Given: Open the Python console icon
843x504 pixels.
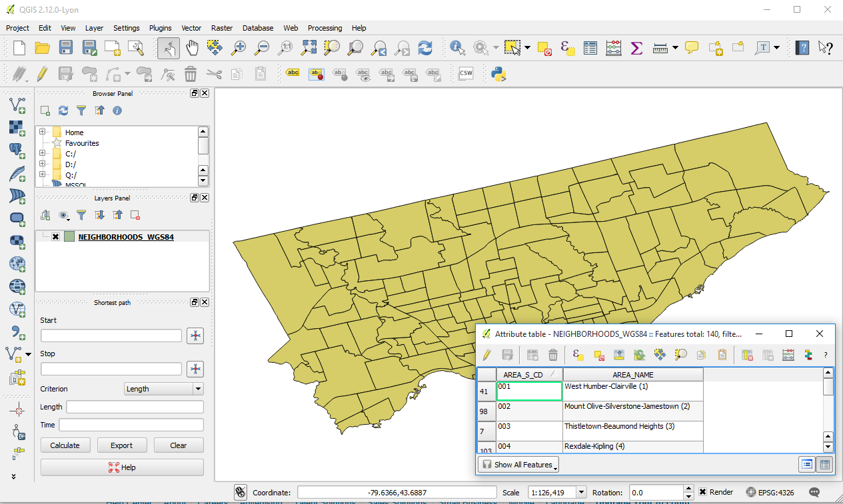Looking at the screenshot, I should (x=498, y=74).
